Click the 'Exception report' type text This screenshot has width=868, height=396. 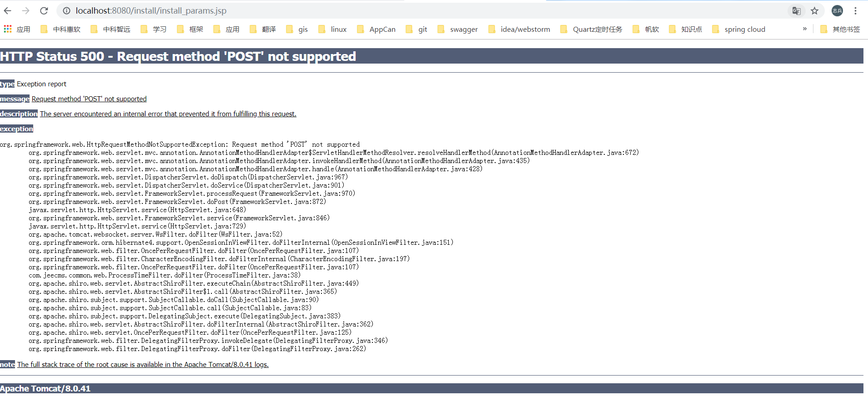coord(41,84)
